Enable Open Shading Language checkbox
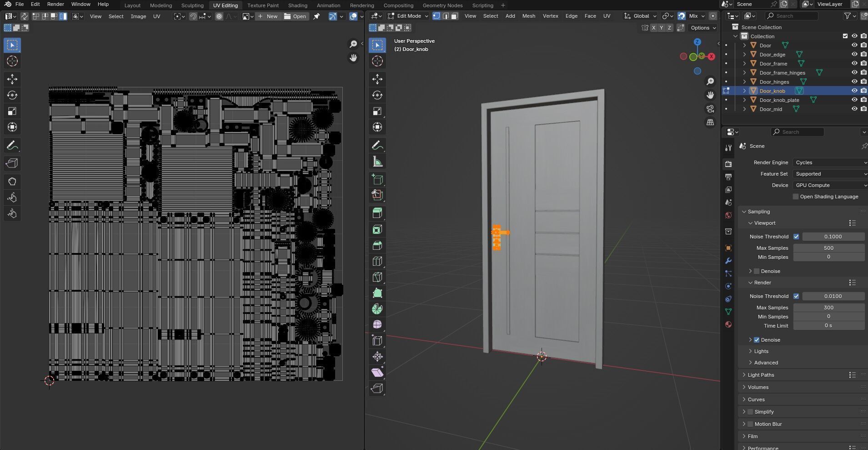 (796, 197)
